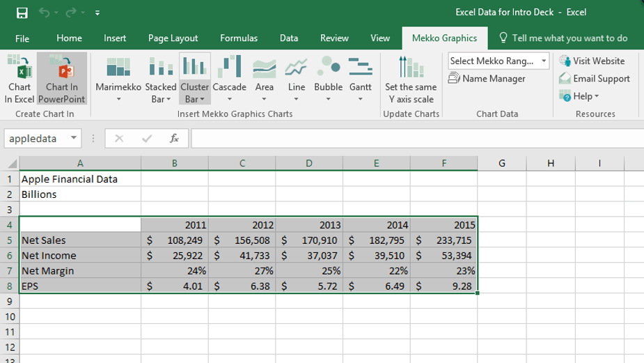The height and width of the screenshot is (363, 644).
Task: Expand the Stacked Bar chart options
Action: point(162,98)
